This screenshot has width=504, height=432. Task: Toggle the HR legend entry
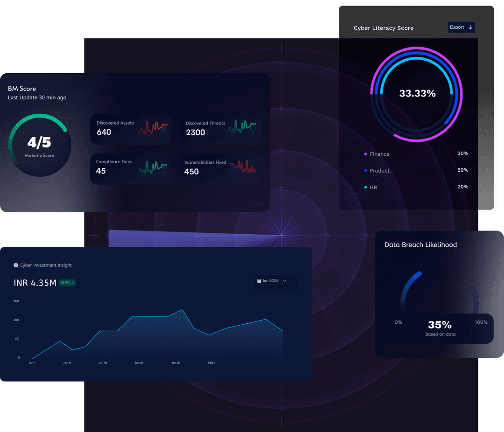click(373, 187)
